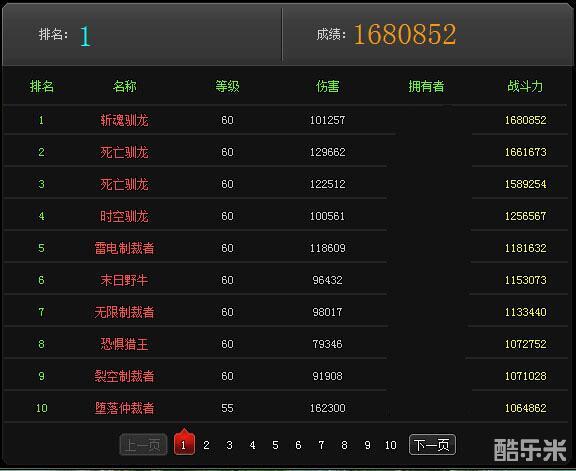This screenshot has width=576, height=471.
Task: Click the 下一页 next page button
Action: coord(432,445)
